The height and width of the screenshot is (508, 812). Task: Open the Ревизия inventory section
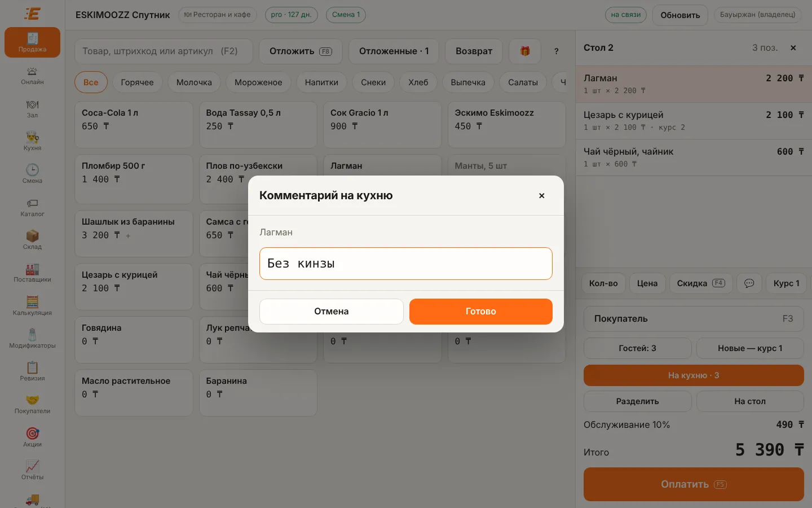(32, 372)
